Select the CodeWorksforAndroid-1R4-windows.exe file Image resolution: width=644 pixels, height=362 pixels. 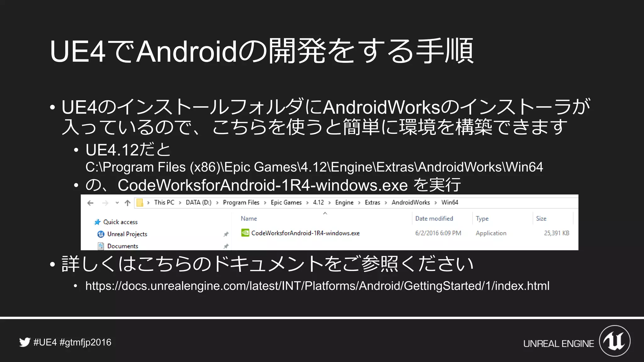305,233
